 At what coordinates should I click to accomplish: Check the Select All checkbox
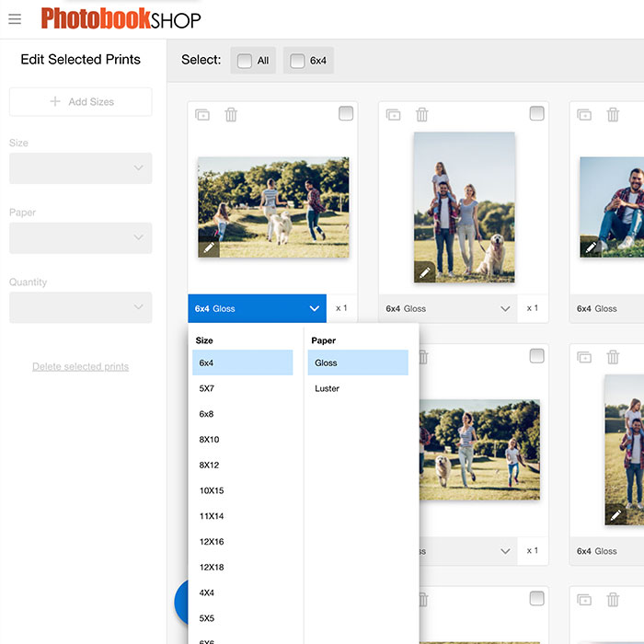[x=245, y=61]
